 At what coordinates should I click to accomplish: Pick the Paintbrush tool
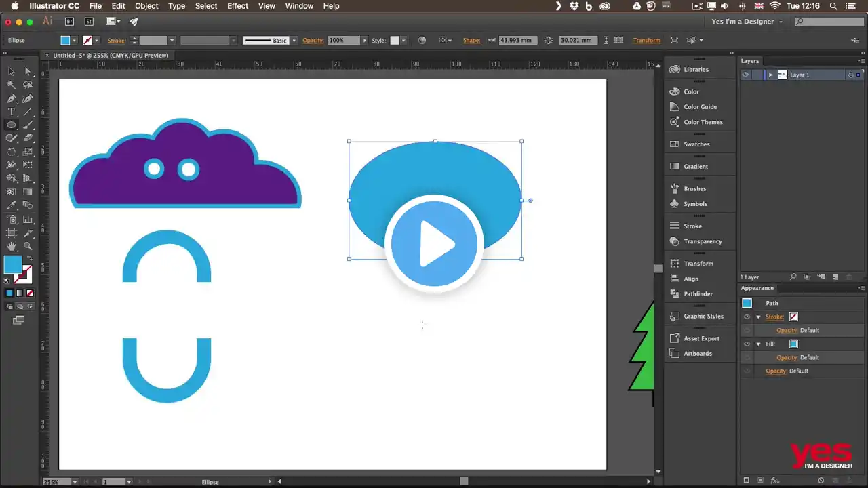pos(28,125)
